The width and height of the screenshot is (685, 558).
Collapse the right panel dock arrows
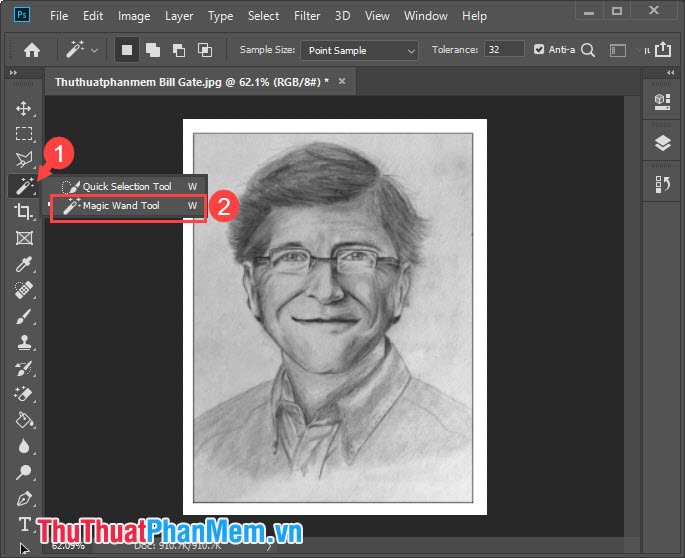point(671,73)
